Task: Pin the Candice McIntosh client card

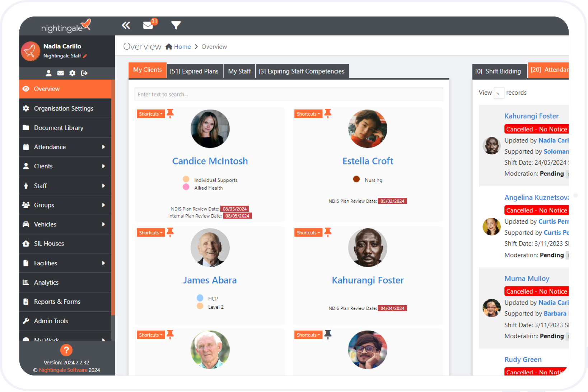Action: (170, 113)
